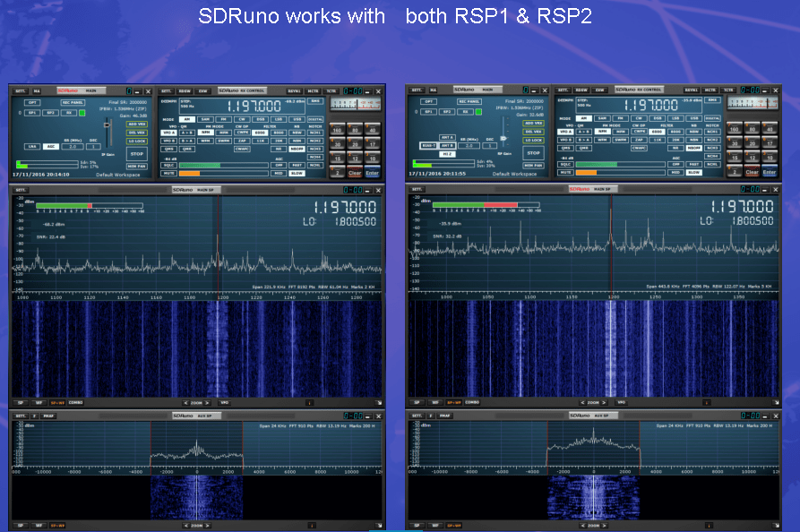Select the 160 band key in left-hand RX CONTROL
The image size is (800, 532).
click(337, 130)
